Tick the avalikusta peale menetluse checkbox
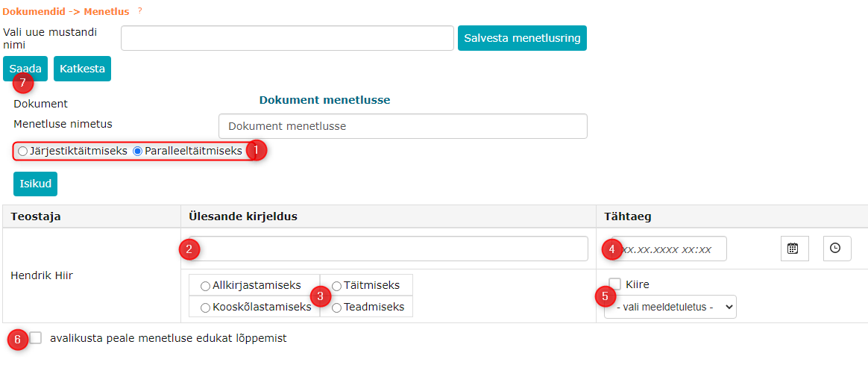 tap(36, 338)
